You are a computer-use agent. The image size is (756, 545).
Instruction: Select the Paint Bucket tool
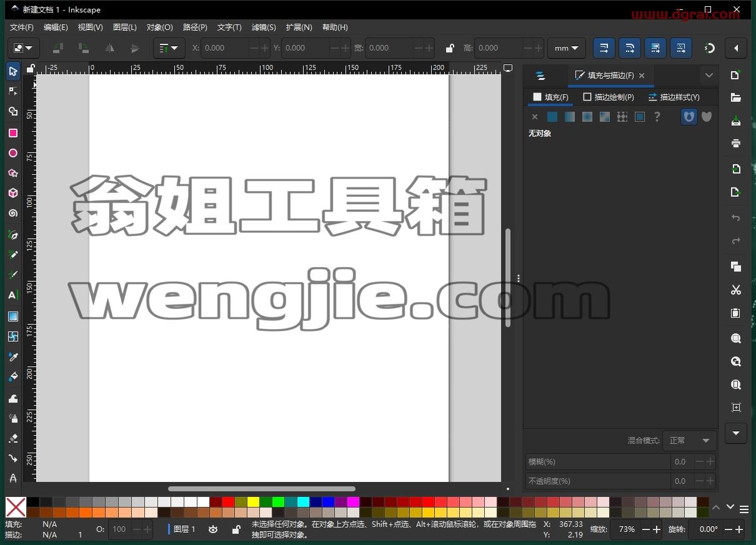12,377
